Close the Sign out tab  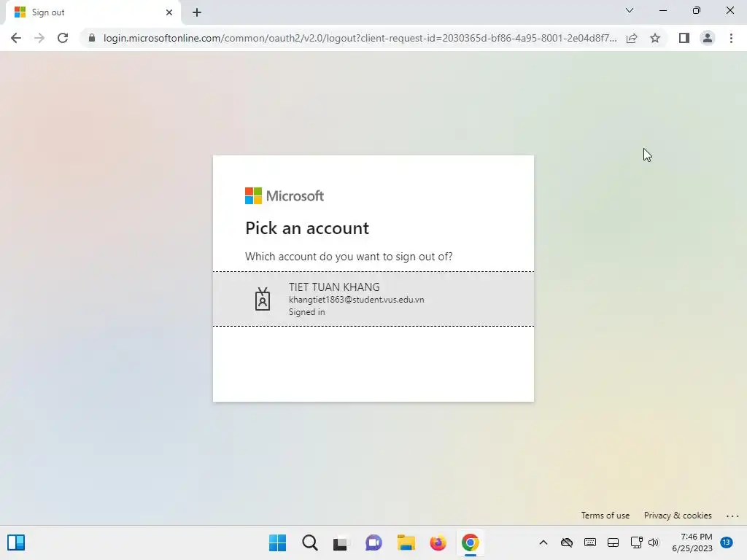tap(169, 12)
